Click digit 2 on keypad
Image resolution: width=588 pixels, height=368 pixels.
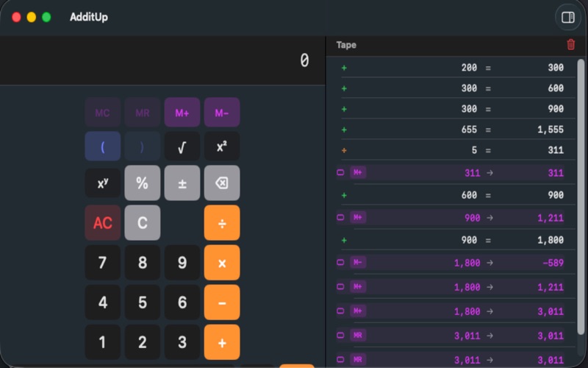click(x=143, y=342)
